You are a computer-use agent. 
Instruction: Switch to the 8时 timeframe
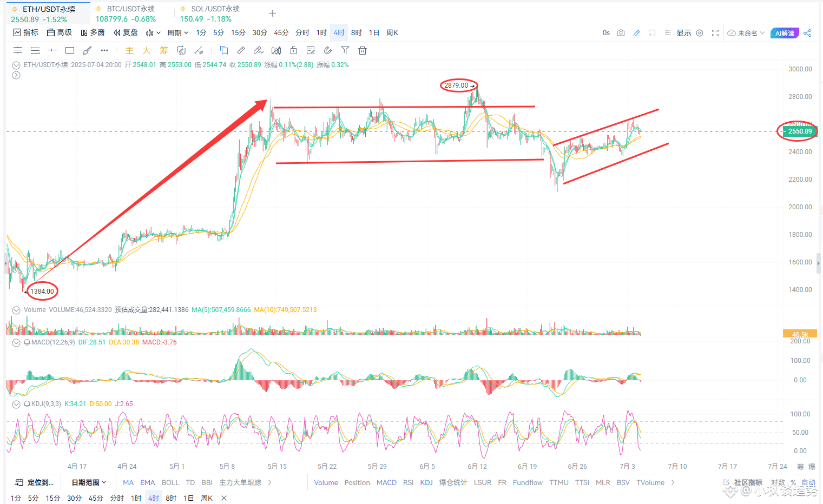click(x=356, y=32)
